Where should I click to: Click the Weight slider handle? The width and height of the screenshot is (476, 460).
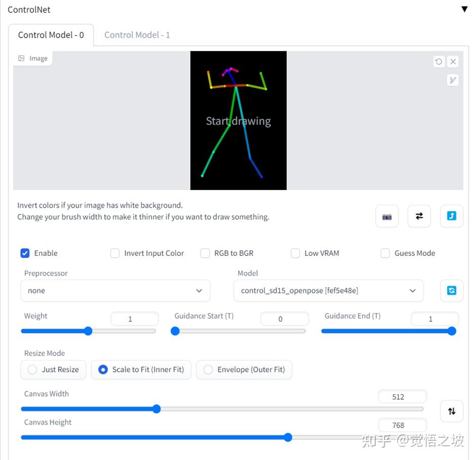point(88,331)
